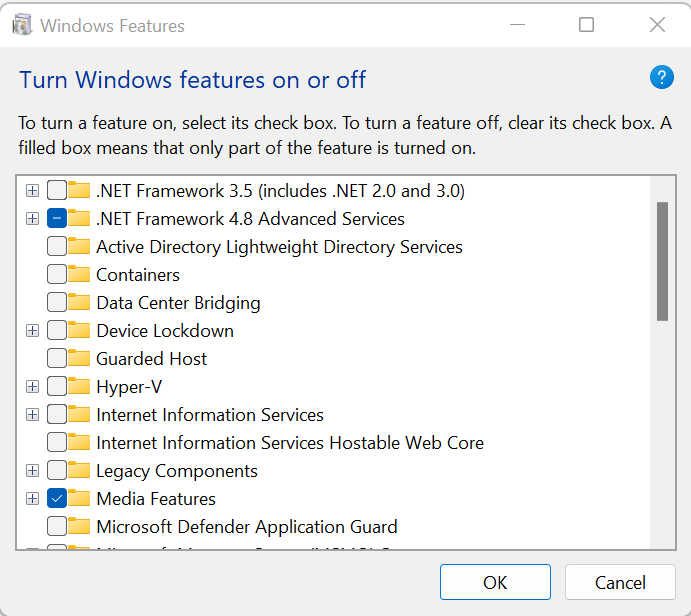
Task: Check the Device Lockdown checkbox
Action: (x=57, y=330)
